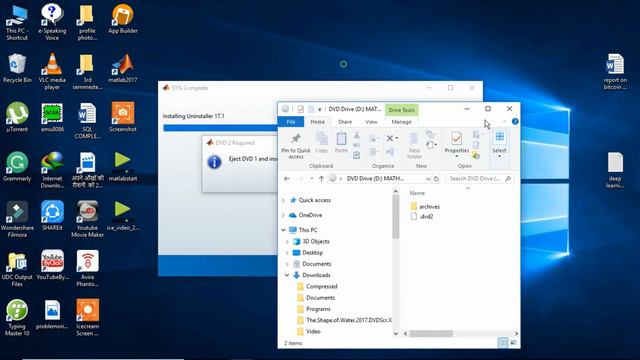Select the Icecream Screen Recorder desktop icon
This screenshot has height=360, width=640.
87,318
